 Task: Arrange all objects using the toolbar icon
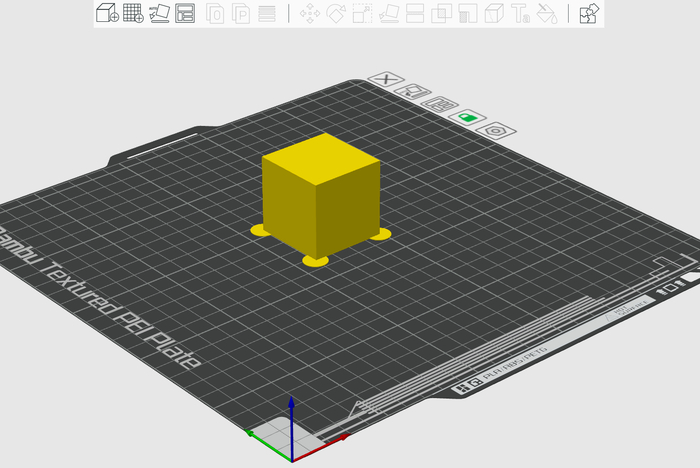(x=185, y=13)
